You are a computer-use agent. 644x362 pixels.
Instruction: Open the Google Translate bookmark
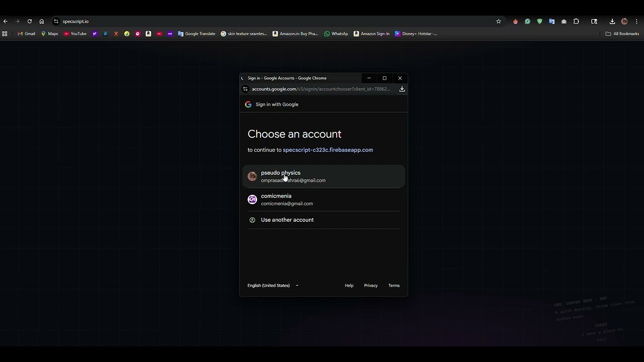click(x=197, y=34)
